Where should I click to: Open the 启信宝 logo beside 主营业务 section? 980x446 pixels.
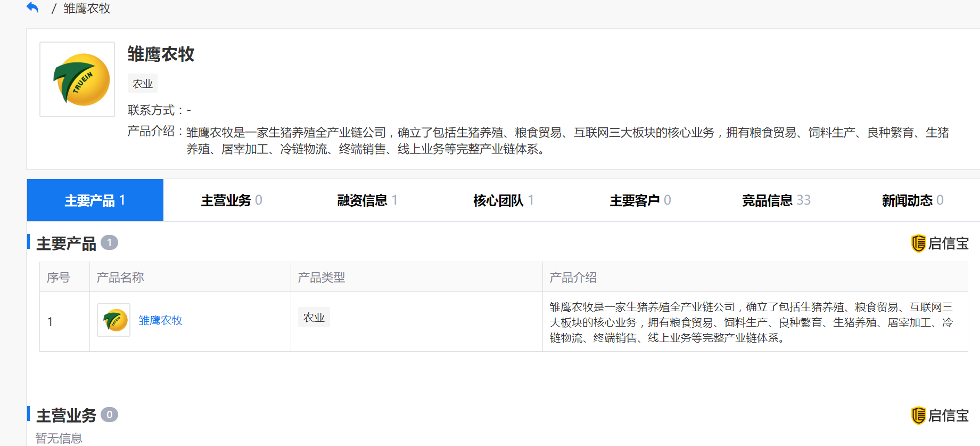tap(940, 415)
